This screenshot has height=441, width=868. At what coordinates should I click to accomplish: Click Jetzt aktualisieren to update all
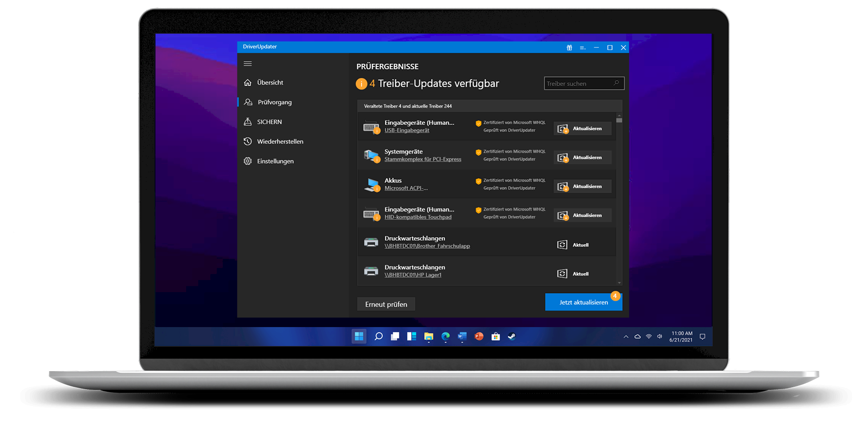point(583,302)
